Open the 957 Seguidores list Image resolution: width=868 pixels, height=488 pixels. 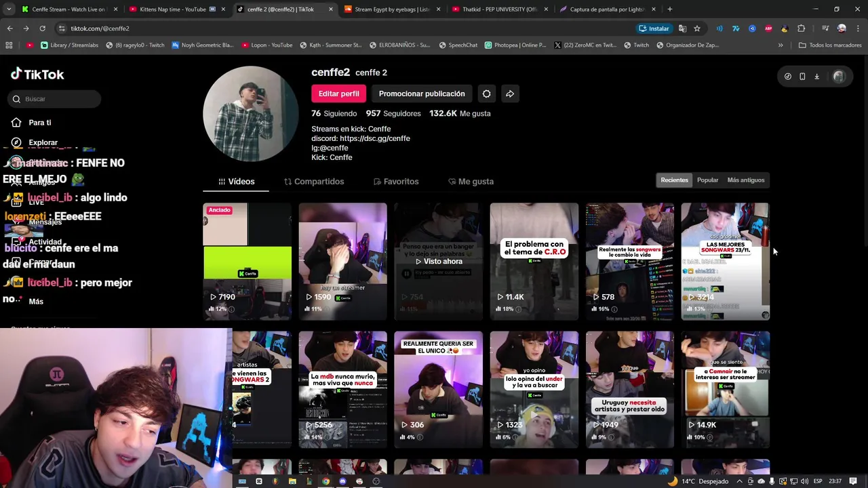tap(393, 113)
